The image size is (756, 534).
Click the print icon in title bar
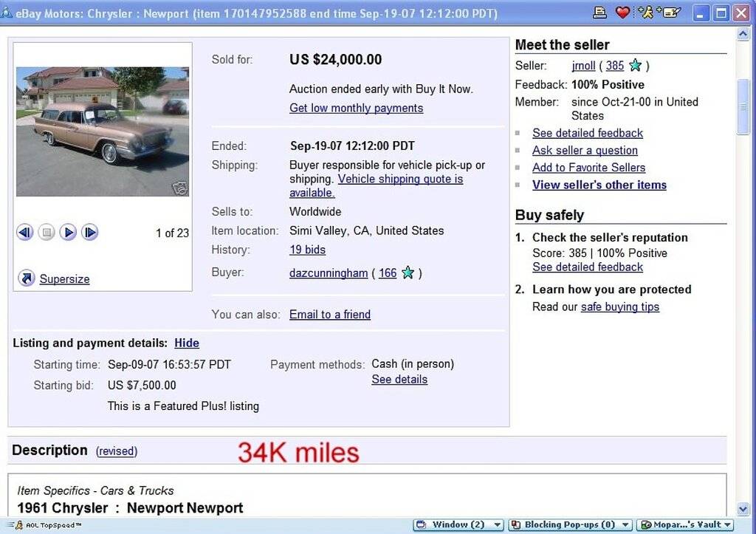pos(600,13)
